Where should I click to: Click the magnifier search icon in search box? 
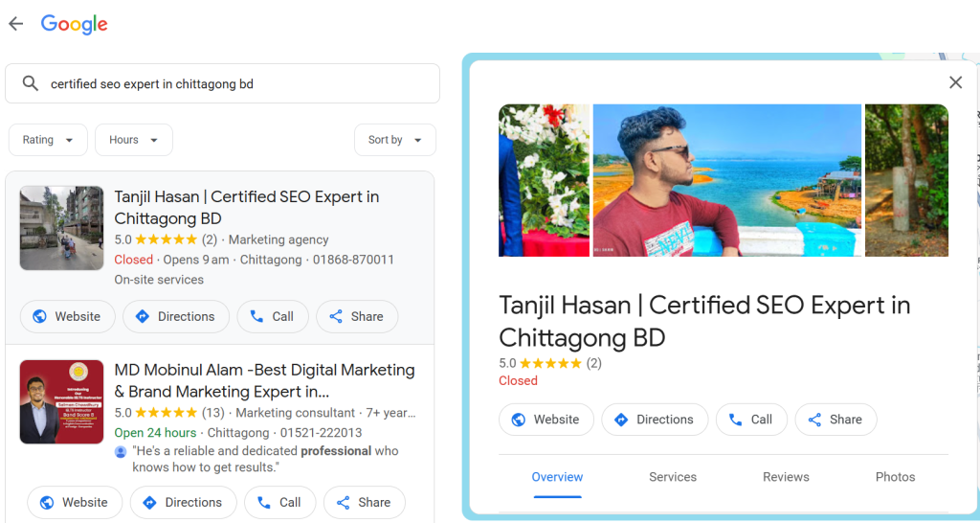coord(30,83)
